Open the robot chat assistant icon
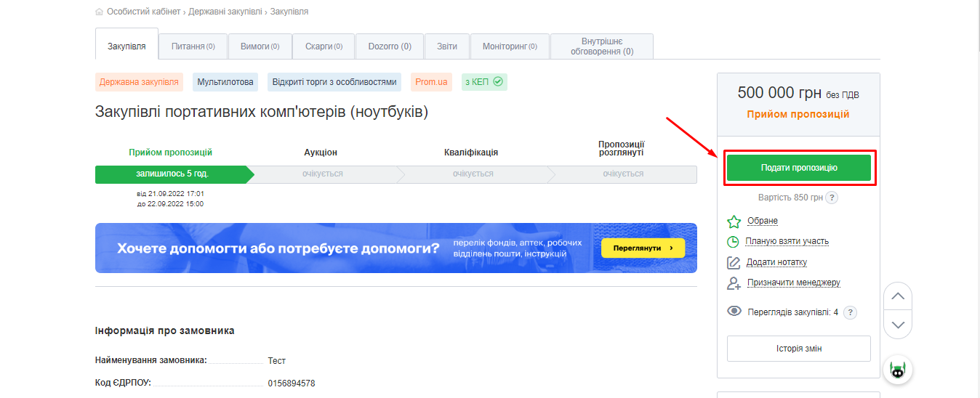This screenshot has height=398, width=980. (898, 370)
